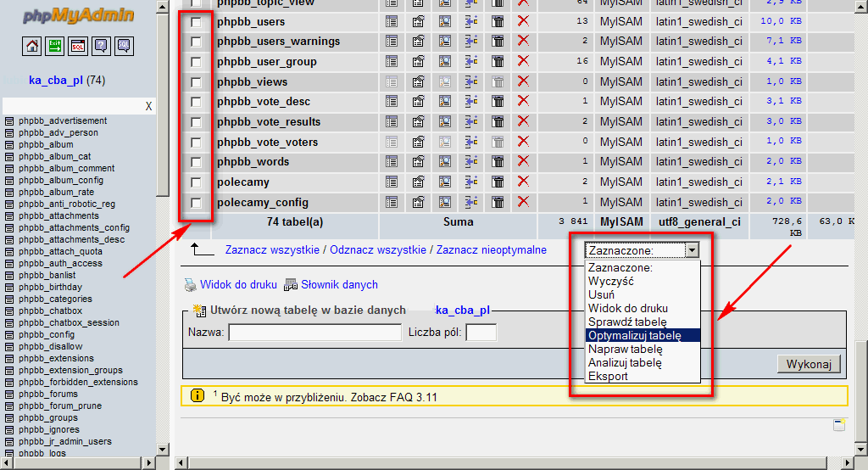
Task: Click Zaznacz nieoptymalne link
Action: [x=492, y=250]
